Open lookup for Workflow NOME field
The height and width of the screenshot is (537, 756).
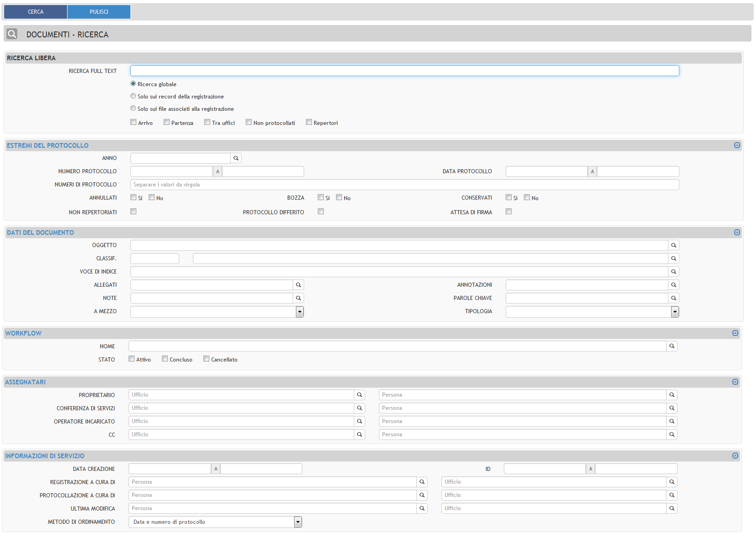(672, 346)
